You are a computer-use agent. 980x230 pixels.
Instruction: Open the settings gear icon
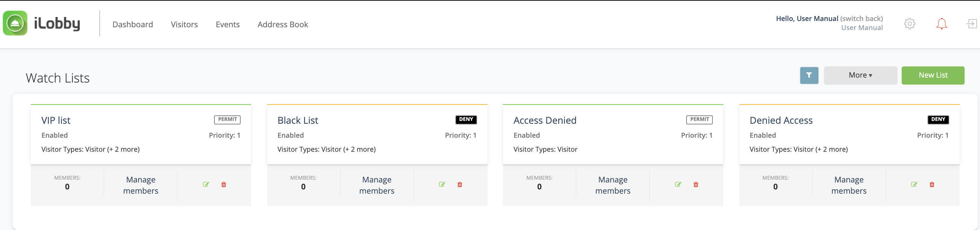[909, 23]
